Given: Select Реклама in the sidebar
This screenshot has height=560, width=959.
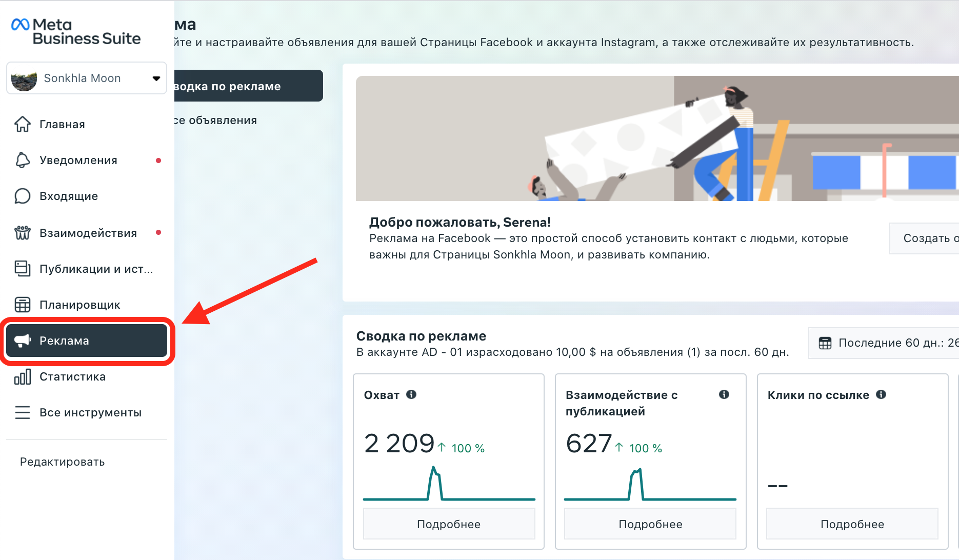Looking at the screenshot, I should 87,341.
